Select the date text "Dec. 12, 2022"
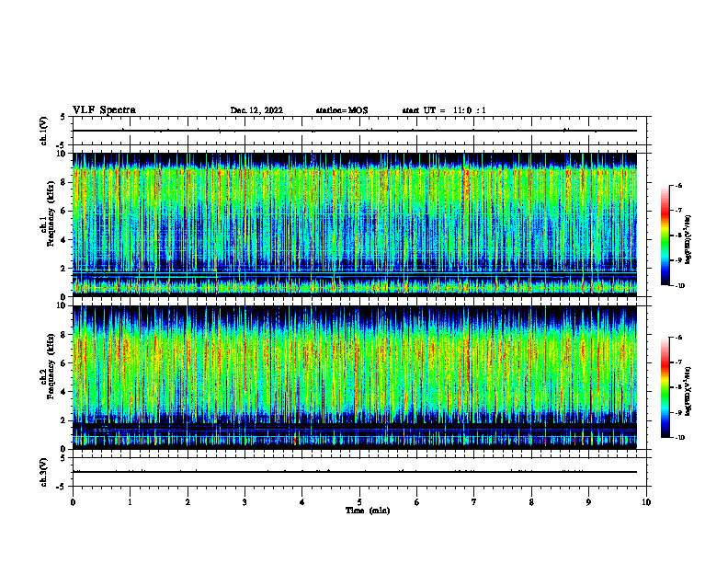This screenshot has height=563, width=728. 256,110
